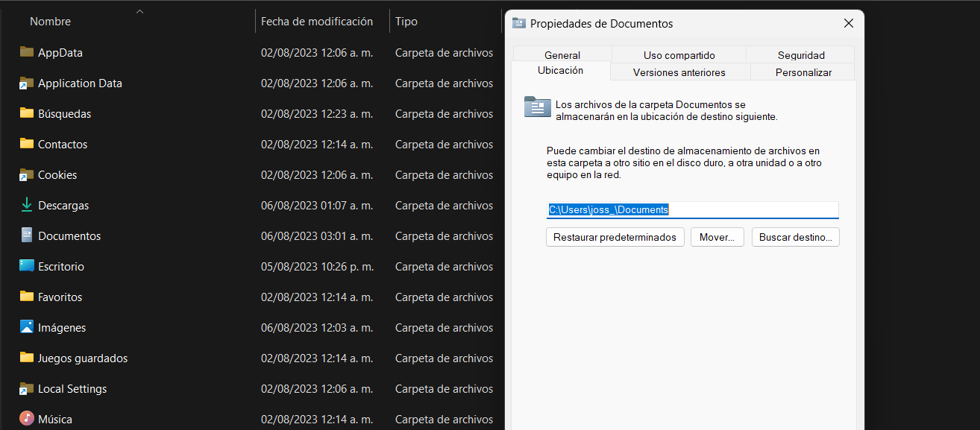980x430 pixels.
Task: Click the Cookies shortcut folder icon
Action: tap(27, 174)
